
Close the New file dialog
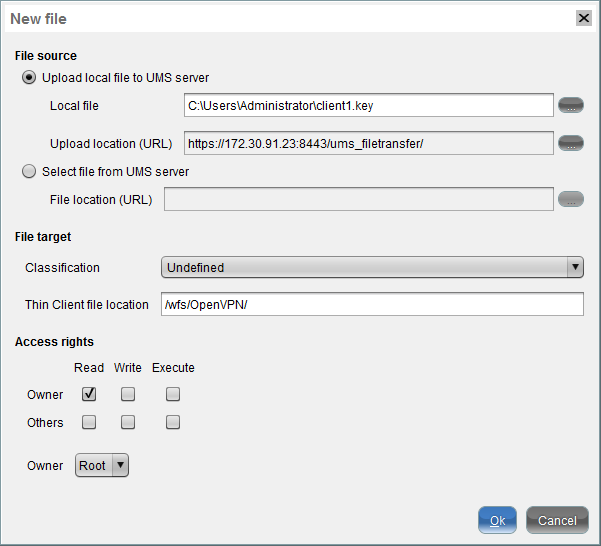583,18
